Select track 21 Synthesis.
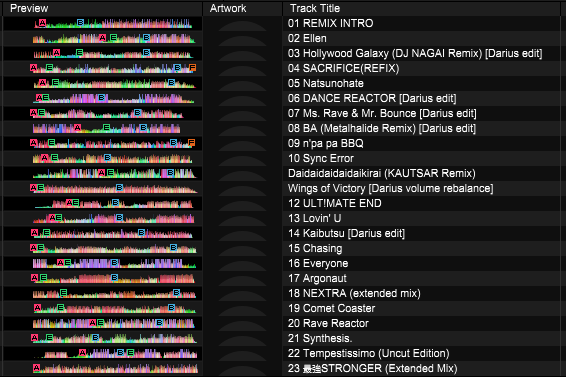 [320, 338]
